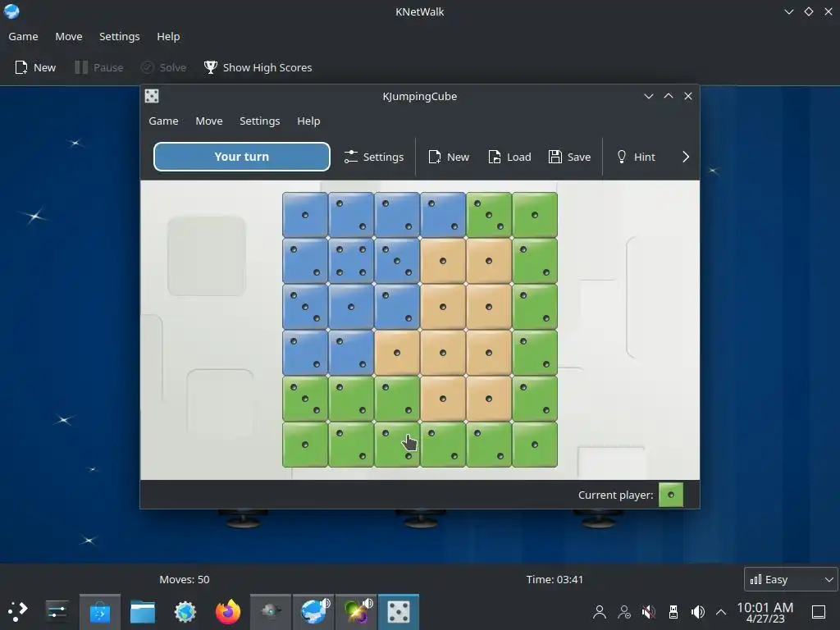Click the Load game icon
This screenshot has width=840, height=630.
pyautogui.click(x=494, y=157)
